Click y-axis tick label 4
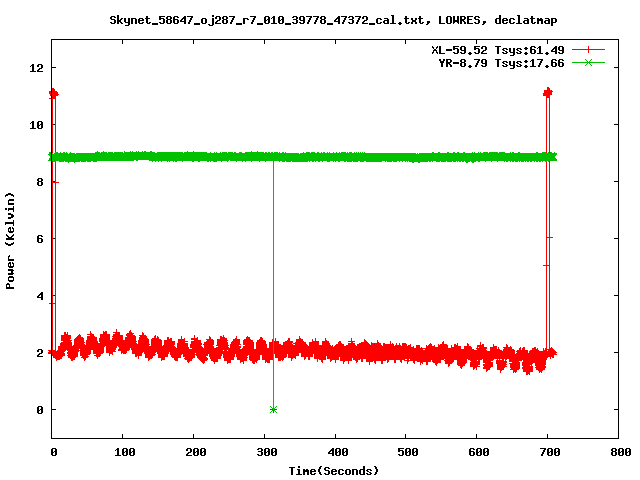Image resolution: width=640 pixels, height=480 pixels. click(40, 296)
